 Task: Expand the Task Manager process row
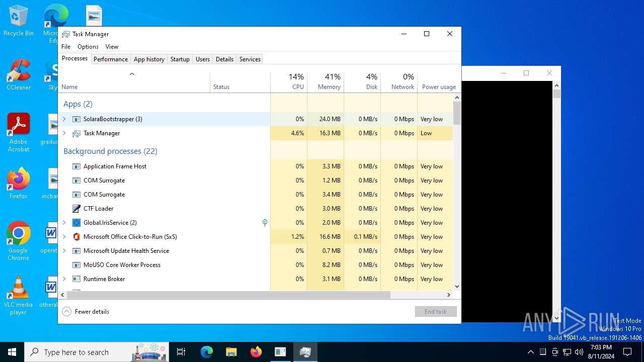tap(64, 133)
